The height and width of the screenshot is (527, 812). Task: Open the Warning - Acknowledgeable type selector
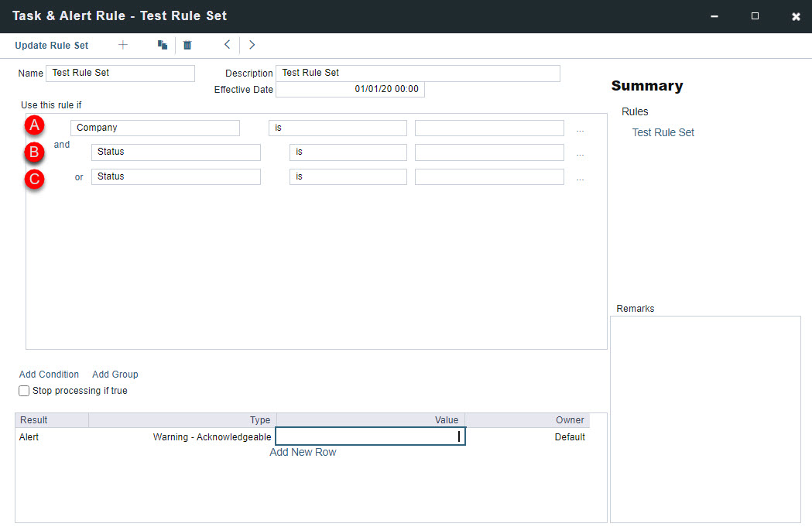(211, 436)
